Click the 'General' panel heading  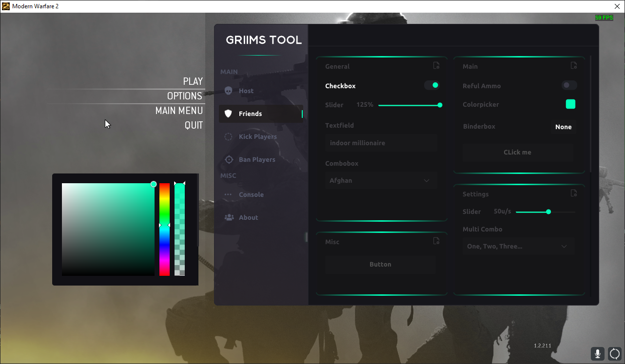[x=337, y=66]
